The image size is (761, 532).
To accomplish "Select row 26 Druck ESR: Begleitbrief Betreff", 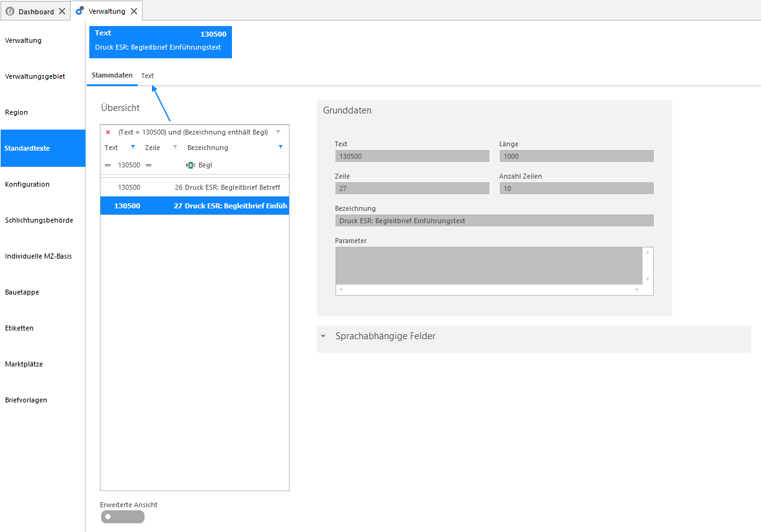I will [x=195, y=187].
